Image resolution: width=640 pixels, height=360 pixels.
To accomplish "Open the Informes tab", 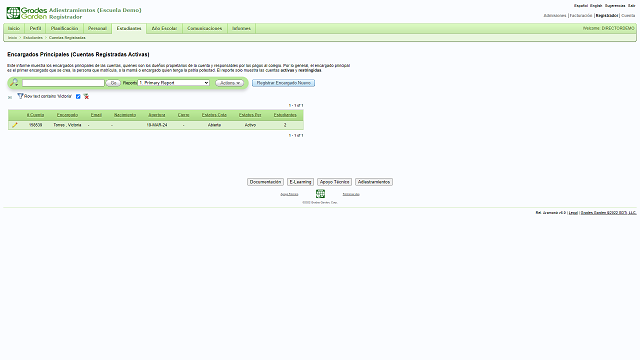I will pos(241,28).
